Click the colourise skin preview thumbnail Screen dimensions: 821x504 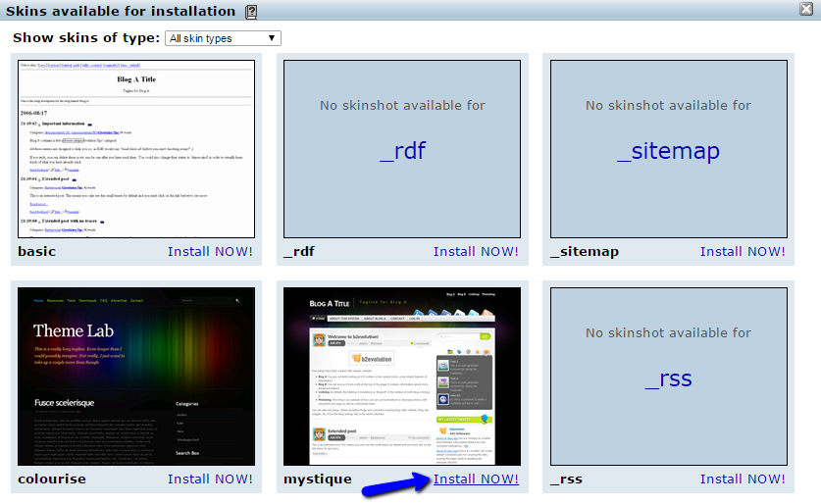pyautogui.click(x=136, y=377)
